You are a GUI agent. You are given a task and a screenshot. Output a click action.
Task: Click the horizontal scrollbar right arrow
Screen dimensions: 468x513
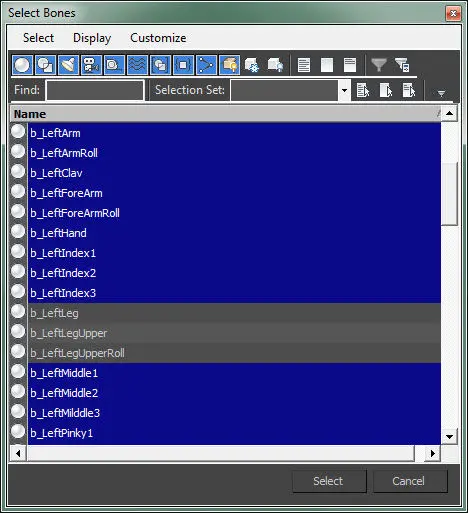pos(432,453)
